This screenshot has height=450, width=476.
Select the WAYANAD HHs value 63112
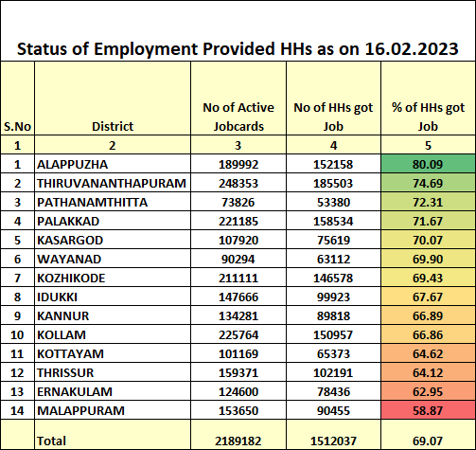click(x=333, y=259)
